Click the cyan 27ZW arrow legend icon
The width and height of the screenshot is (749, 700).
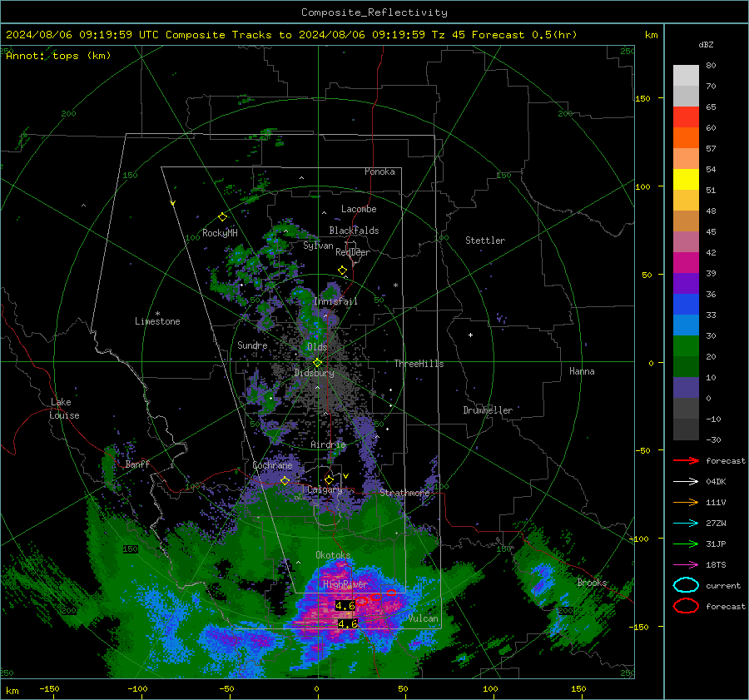click(686, 524)
